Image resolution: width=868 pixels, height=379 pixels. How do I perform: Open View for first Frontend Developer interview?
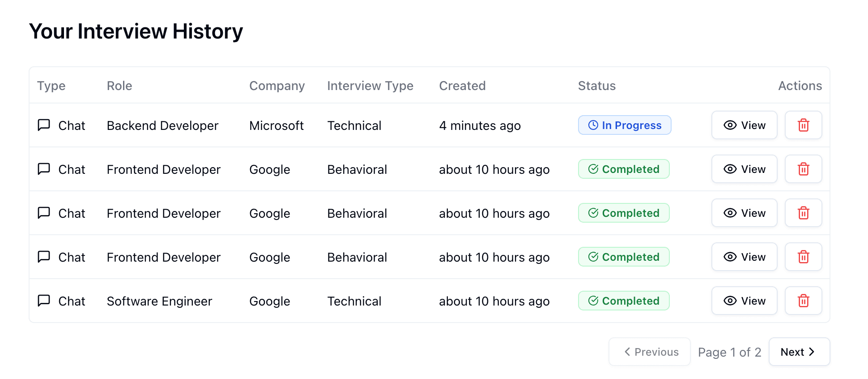click(x=744, y=169)
